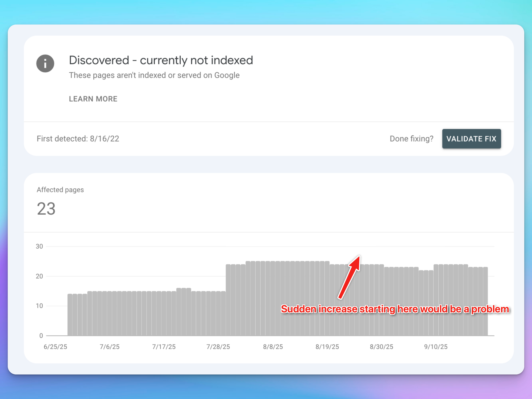The height and width of the screenshot is (399, 532).
Task: Select the 9/10/25 date axis label
Action: coord(436,347)
